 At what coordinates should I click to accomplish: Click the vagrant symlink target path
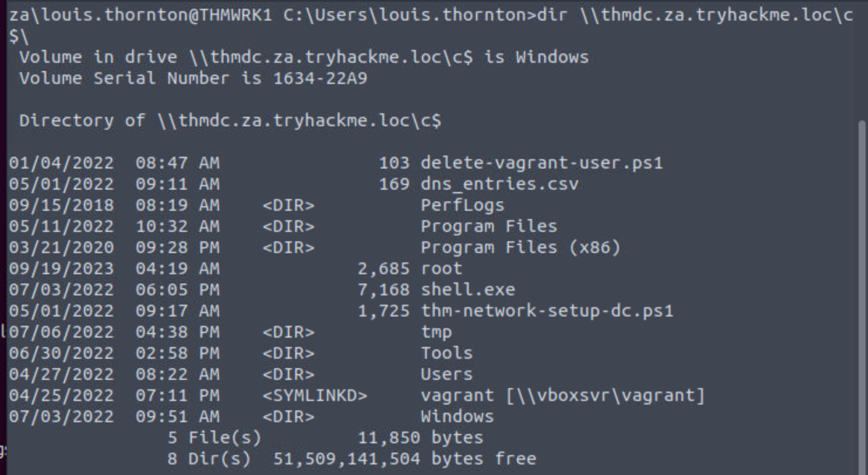604,395
